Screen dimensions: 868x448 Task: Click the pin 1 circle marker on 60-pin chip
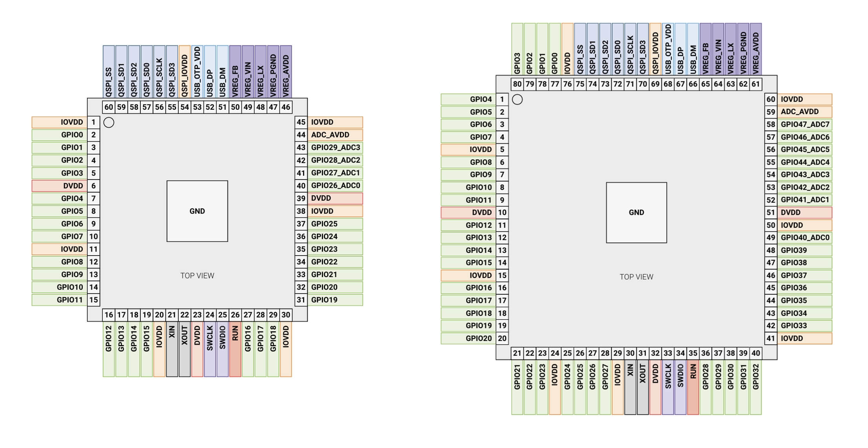(109, 123)
